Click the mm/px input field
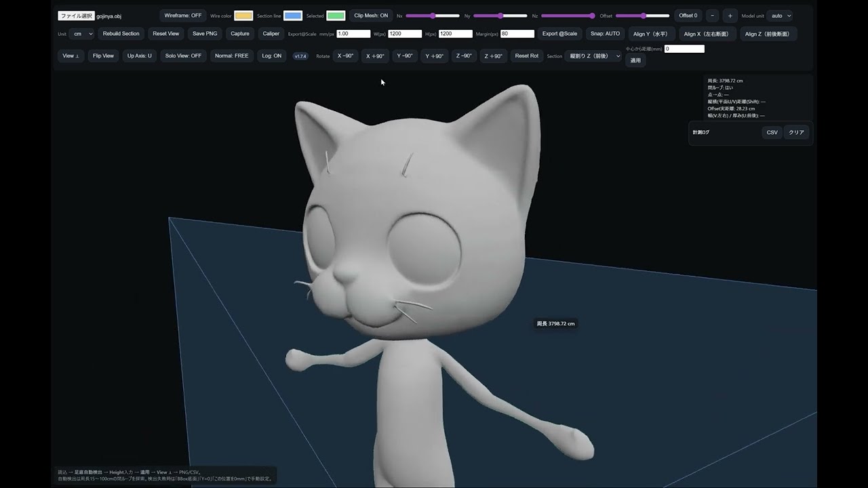 (353, 34)
